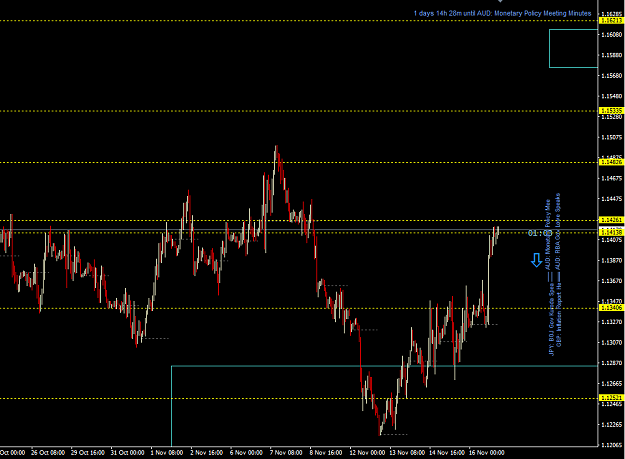This screenshot has width=625, height=459.
Task: Select the 1.12521 yellow price label
Action: (611, 398)
